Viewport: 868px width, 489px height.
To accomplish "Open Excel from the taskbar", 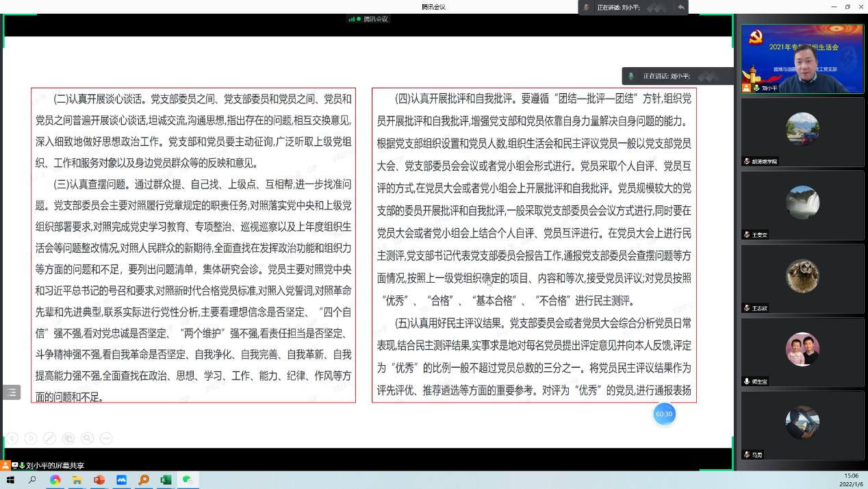I will pos(166,480).
